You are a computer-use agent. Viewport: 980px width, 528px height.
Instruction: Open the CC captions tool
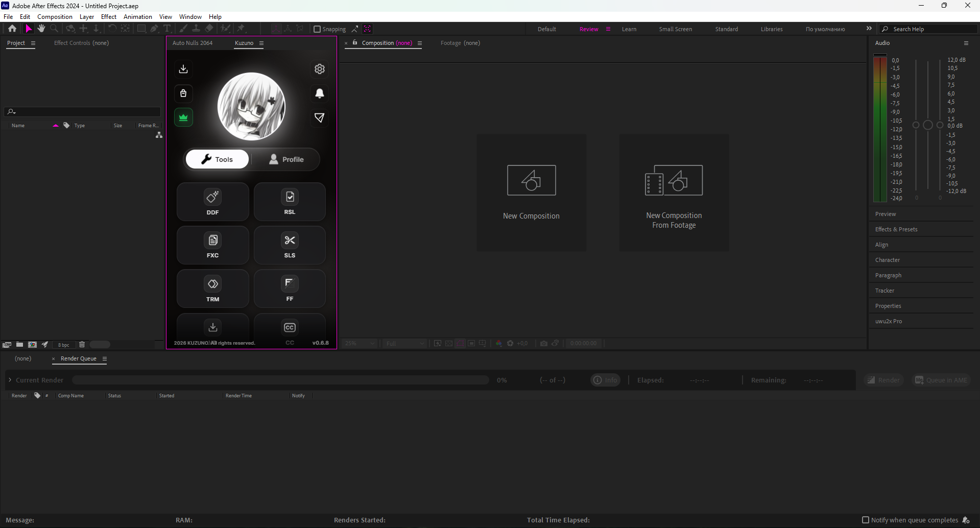(x=290, y=331)
